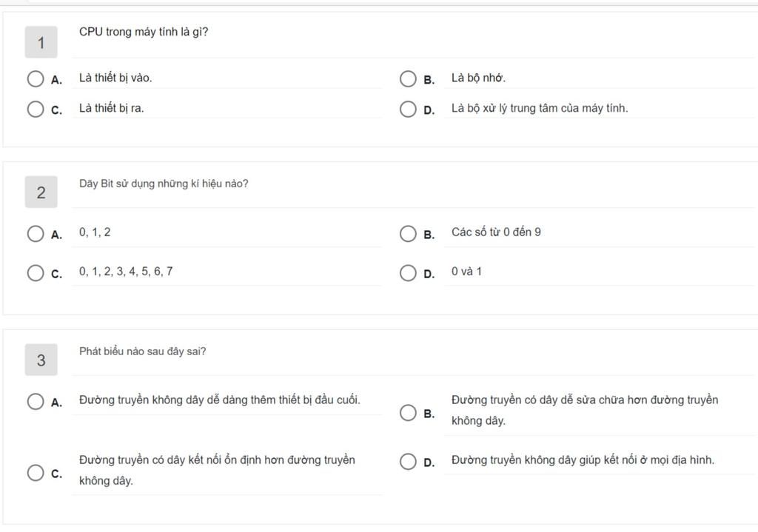Click the question 'Phát biểu nào sau đây sai?'

(x=143, y=351)
